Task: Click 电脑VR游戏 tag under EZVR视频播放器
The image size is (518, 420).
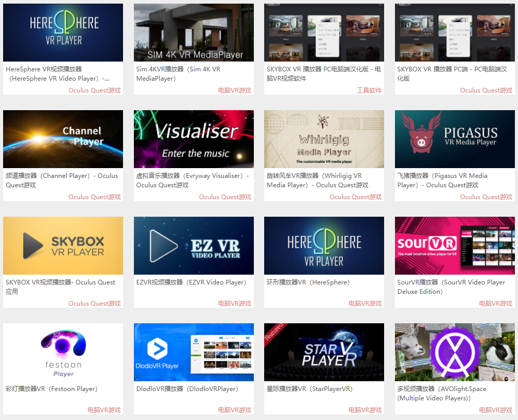Action: [235, 303]
